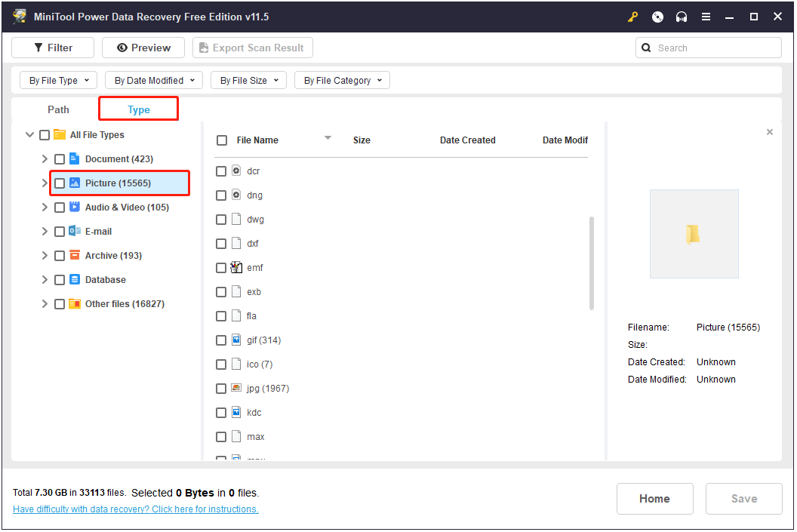This screenshot has width=797, height=532.
Task: Click the Audio & Video type icon
Action: pos(74,207)
